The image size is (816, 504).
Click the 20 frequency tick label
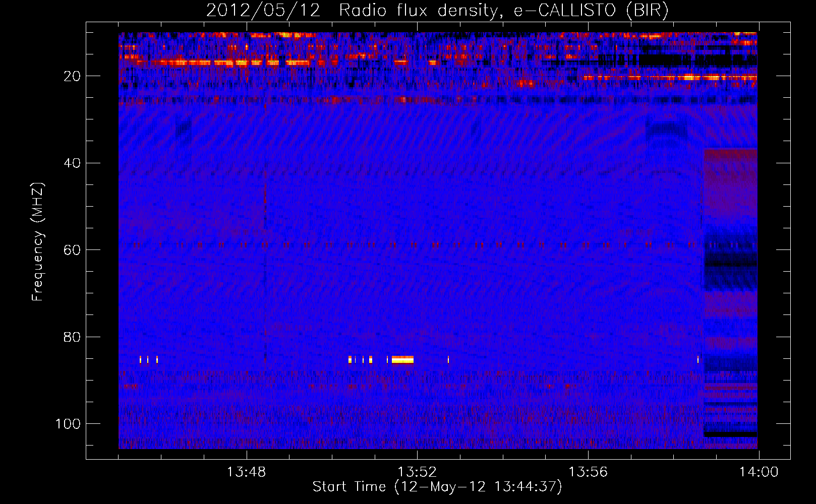click(x=73, y=76)
